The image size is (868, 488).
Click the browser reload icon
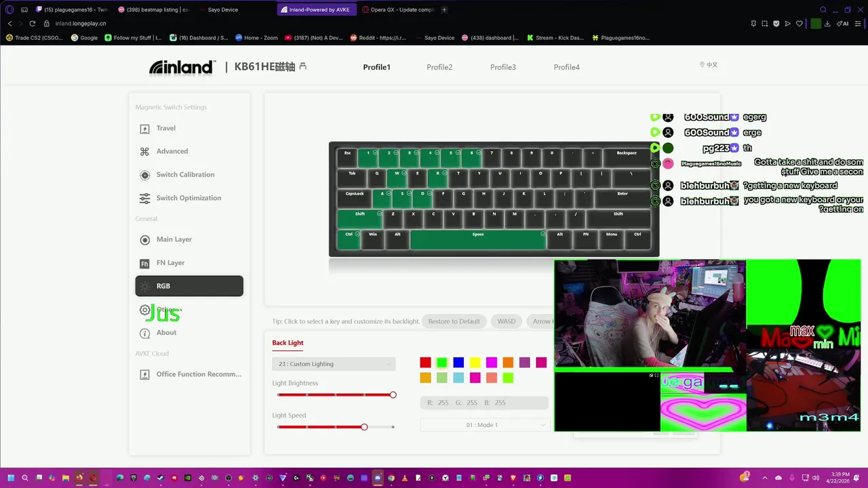[32, 23]
